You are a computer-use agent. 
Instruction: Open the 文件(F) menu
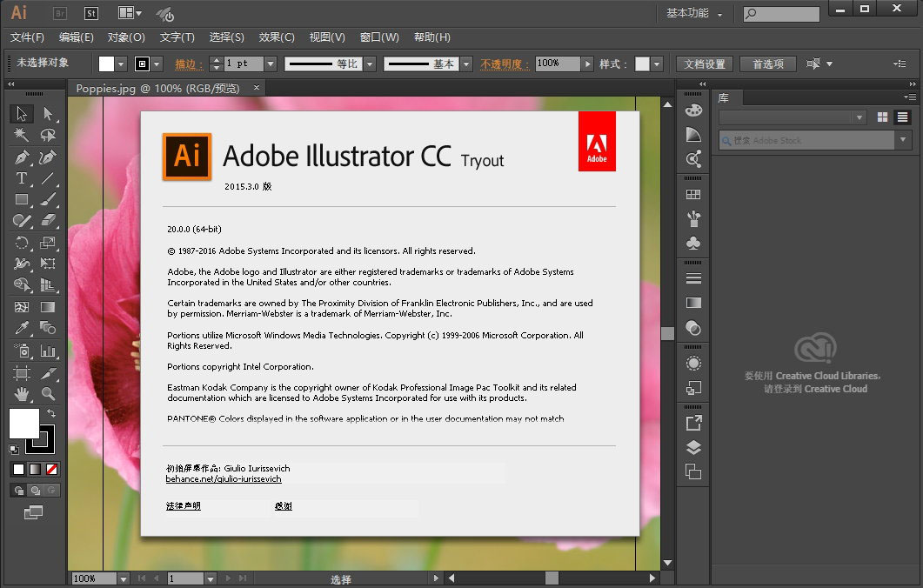click(27, 37)
